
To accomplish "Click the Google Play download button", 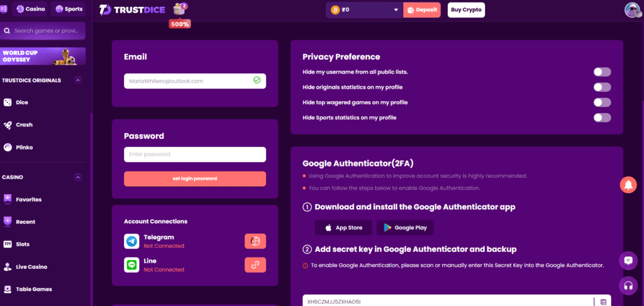I will tap(405, 227).
